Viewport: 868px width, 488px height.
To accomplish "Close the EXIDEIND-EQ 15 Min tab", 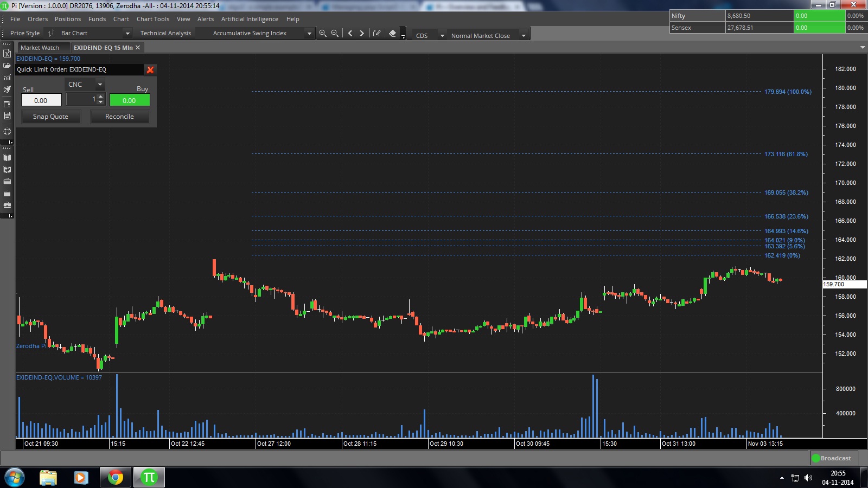I will click(138, 48).
